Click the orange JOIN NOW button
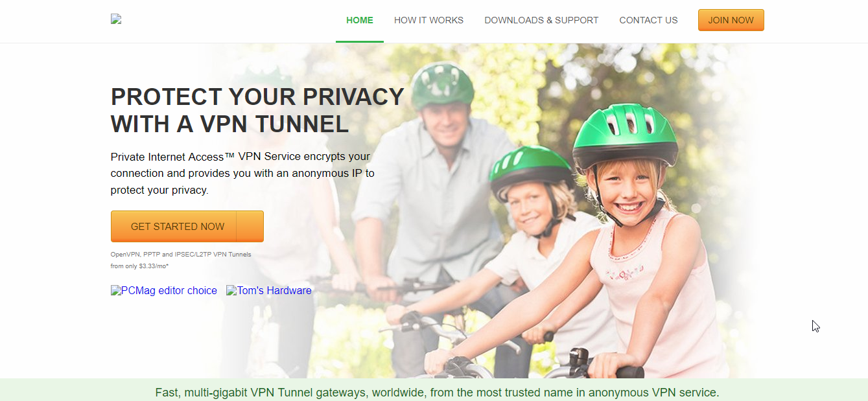This screenshot has height=401, width=868. 731,20
